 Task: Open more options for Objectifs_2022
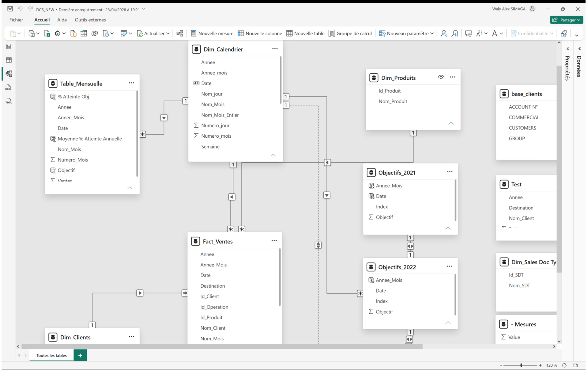tap(450, 266)
